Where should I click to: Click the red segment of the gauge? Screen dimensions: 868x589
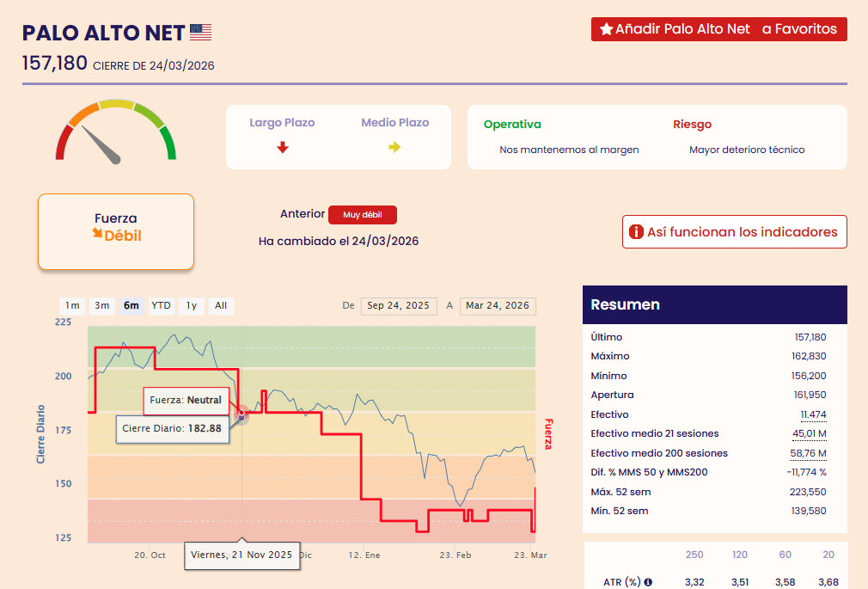pyautogui.click(x=63, y=143)
